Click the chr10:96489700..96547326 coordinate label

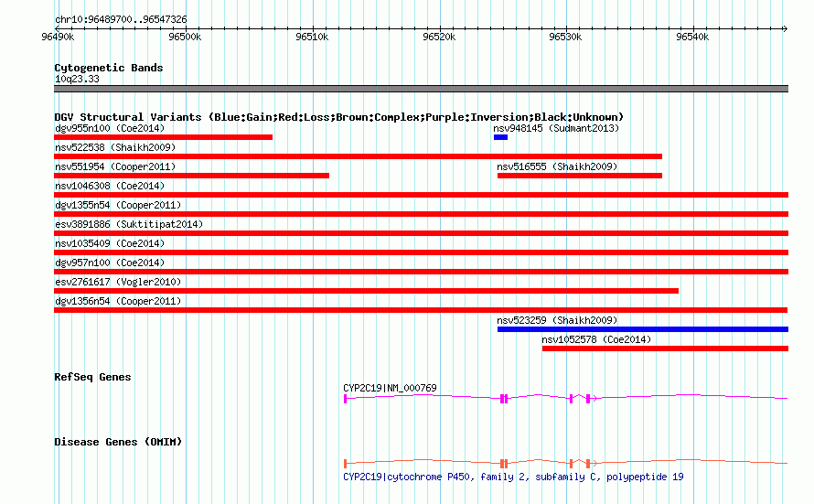(121, 19)
